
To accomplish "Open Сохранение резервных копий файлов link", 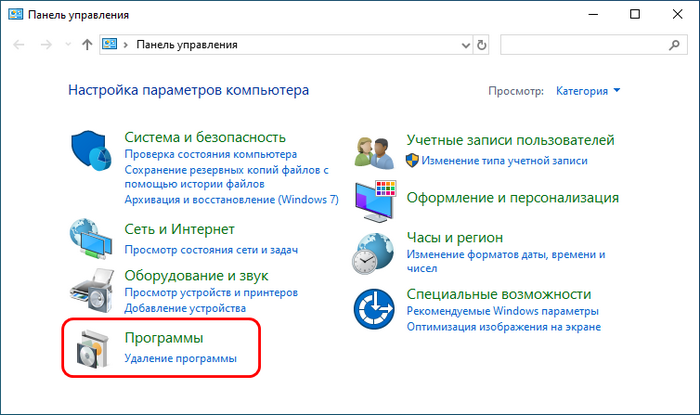I will [226, 177].
